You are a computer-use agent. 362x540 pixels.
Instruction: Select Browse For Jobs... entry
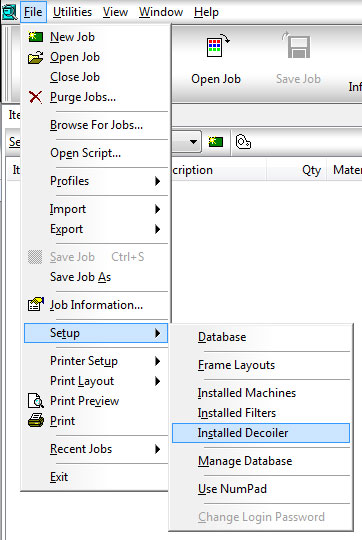(96, 125)
